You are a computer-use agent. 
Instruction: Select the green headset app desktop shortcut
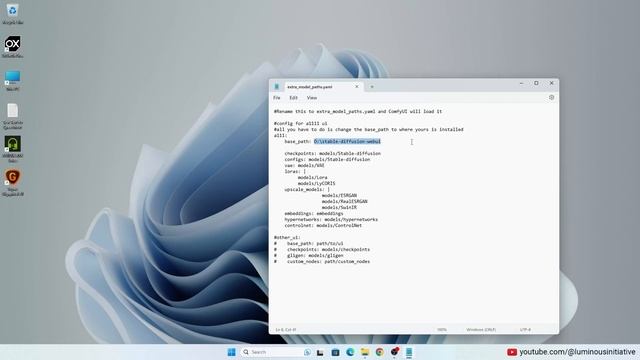click(x=12, y=149)
